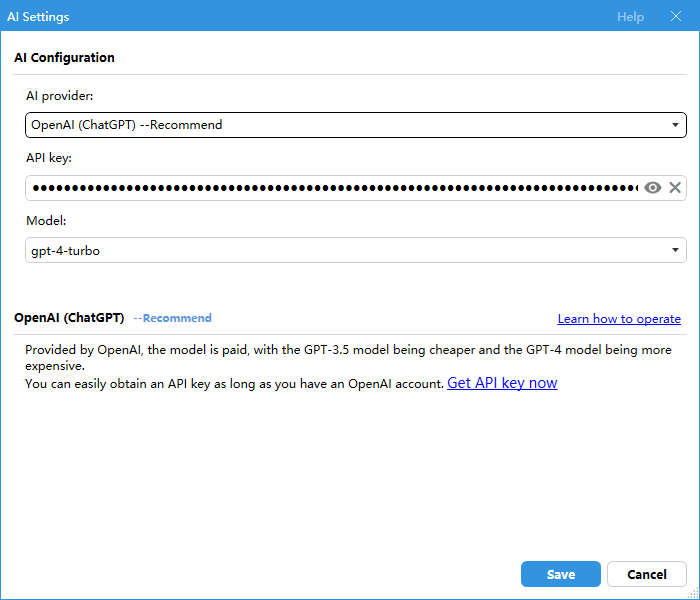Close the AI Settings dialog window
The image size is (700, 600).
pyautogui.click(x=676, y=17)
